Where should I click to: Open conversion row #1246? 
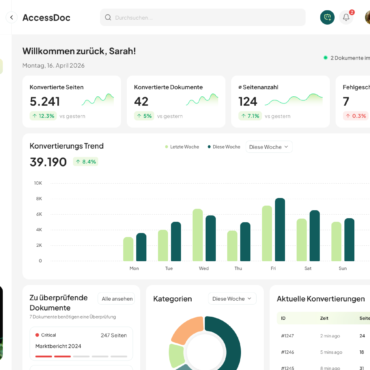[x=323, y=352]
